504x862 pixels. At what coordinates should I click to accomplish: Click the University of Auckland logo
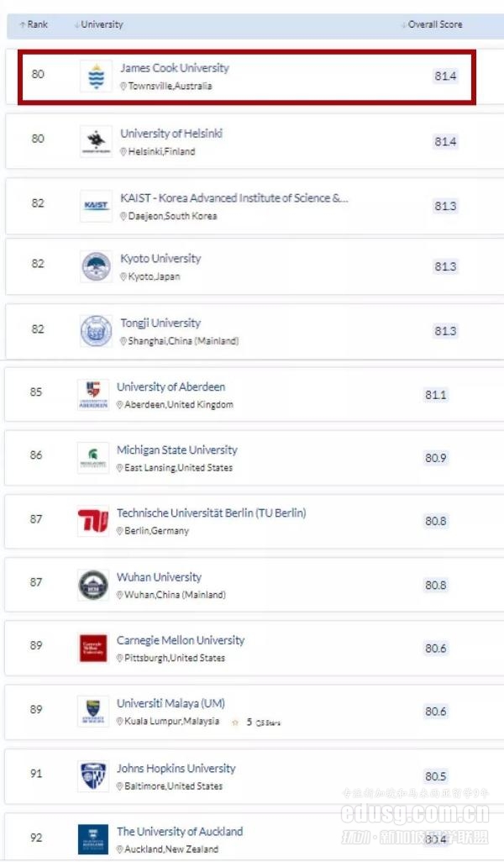[92, 838]
